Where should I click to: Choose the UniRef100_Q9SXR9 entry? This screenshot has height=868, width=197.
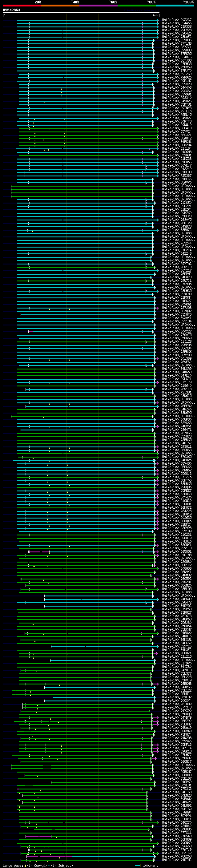coord(177,84)
